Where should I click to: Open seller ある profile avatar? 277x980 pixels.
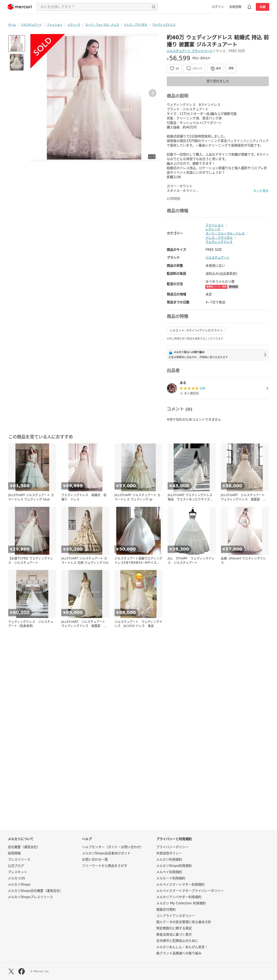[x=172, y=388]
